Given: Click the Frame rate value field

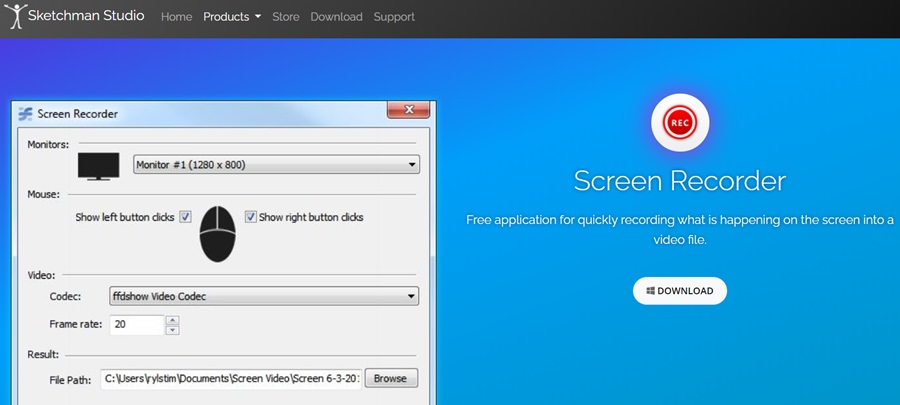Looking at the screenshot, I should tap(138, 325).
